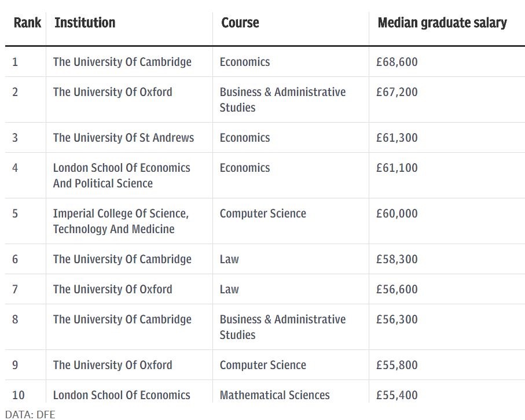Select the £60,000 salary value
The width and height of the screenshot is (525, 420).
click(x=396, y=213)
